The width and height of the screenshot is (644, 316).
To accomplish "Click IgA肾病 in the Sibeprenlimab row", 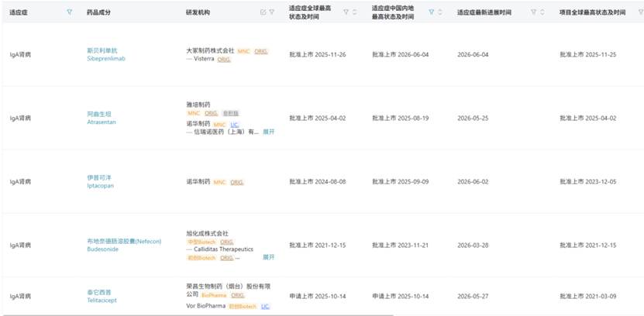I will click(20, 54).
